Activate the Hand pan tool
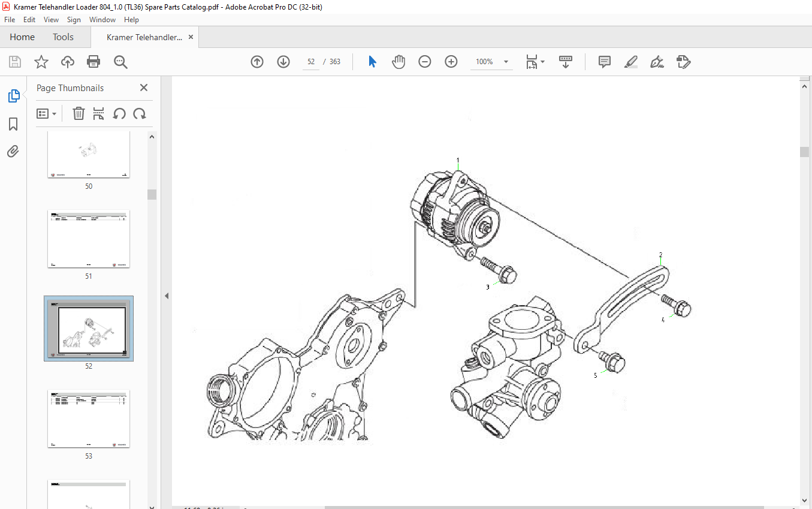Image resolution: width=812 pixels, height=509 pixels. (x=399, y=62)
